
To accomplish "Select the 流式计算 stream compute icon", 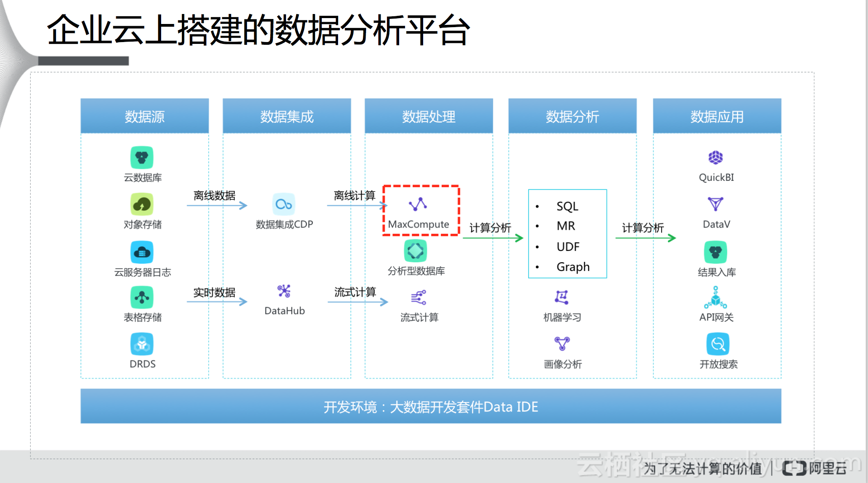I will tap(419, 298).
